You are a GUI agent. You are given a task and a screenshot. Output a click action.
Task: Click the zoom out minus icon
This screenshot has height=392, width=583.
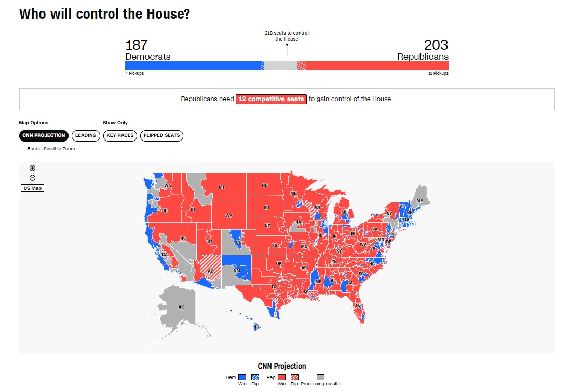[x=32, y=178]
